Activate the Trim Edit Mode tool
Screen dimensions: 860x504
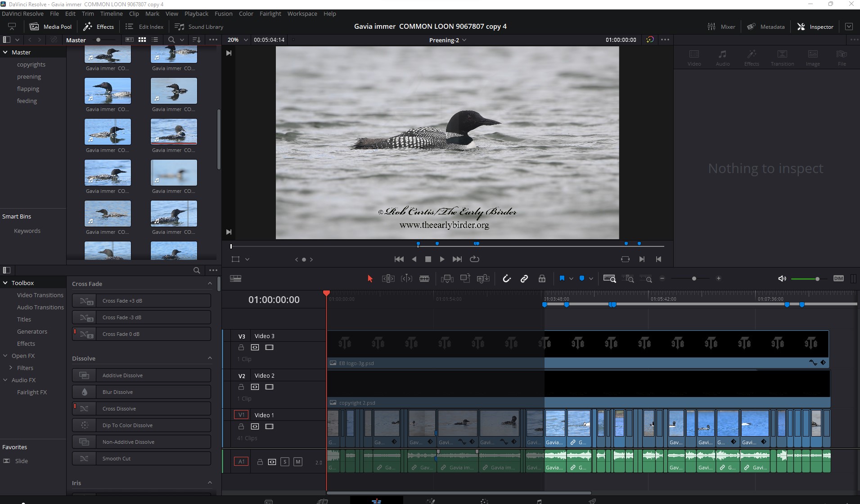point(388,279)
